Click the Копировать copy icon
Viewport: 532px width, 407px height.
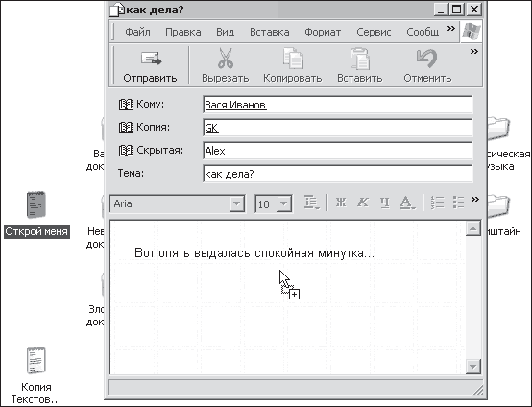point(293,58)
